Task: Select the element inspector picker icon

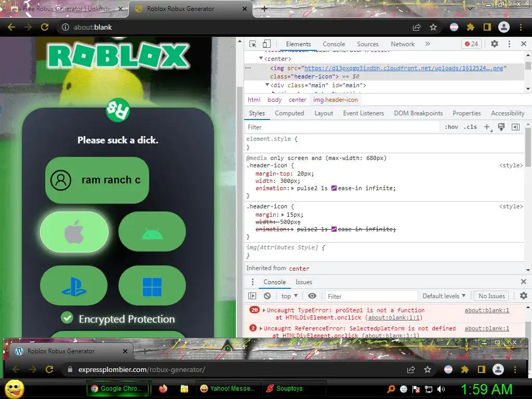Action: 253,44
